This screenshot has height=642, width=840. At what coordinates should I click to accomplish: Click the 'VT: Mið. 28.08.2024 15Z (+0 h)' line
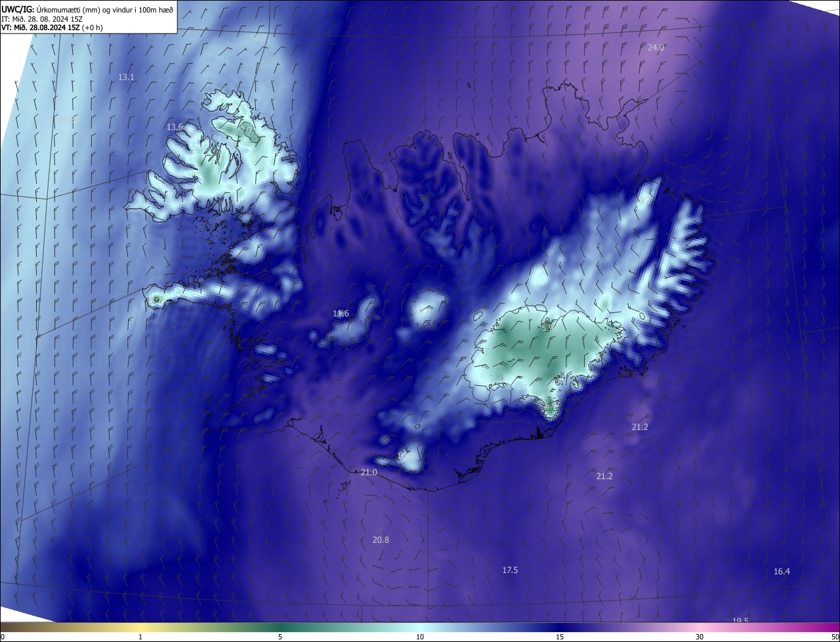52,28
